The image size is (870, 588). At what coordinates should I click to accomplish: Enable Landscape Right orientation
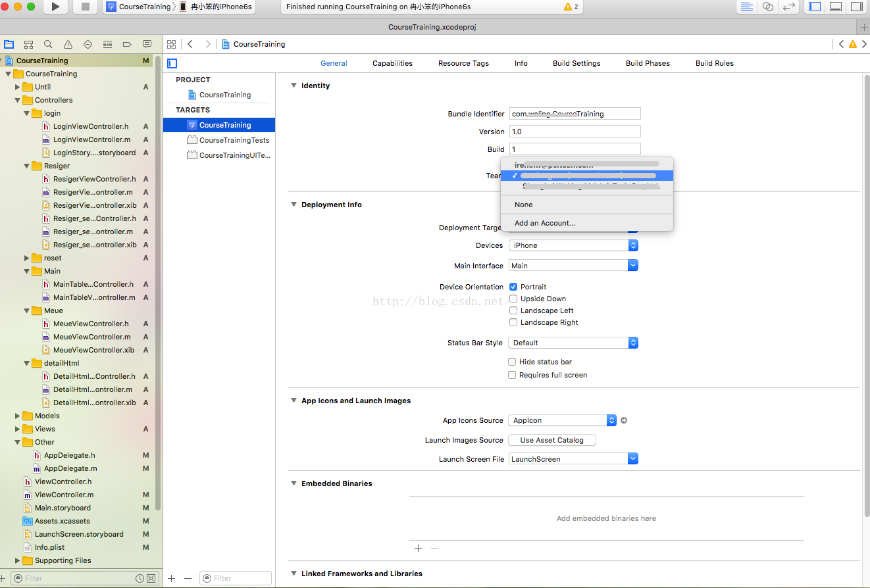tap(513, 322)
